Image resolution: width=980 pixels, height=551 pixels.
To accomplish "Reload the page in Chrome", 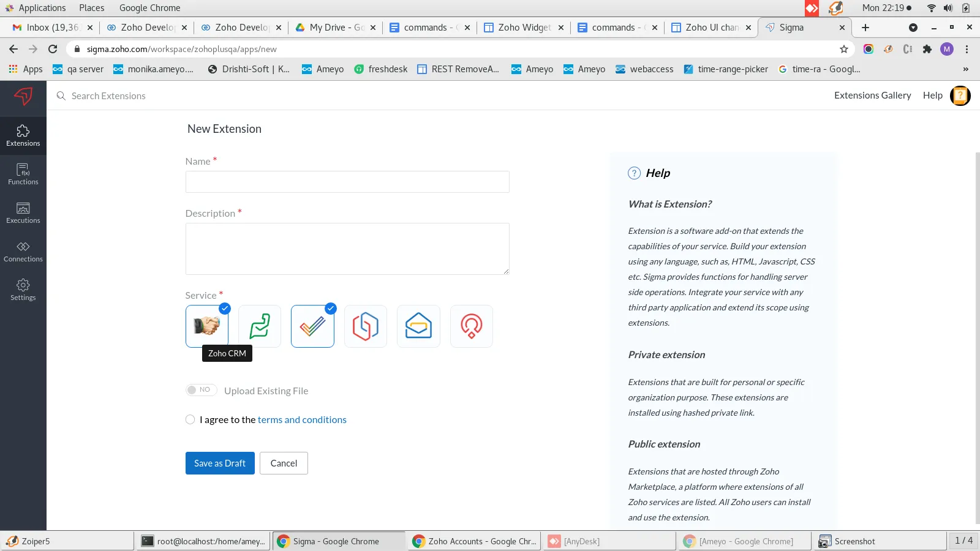I will [x=53, y=49].
